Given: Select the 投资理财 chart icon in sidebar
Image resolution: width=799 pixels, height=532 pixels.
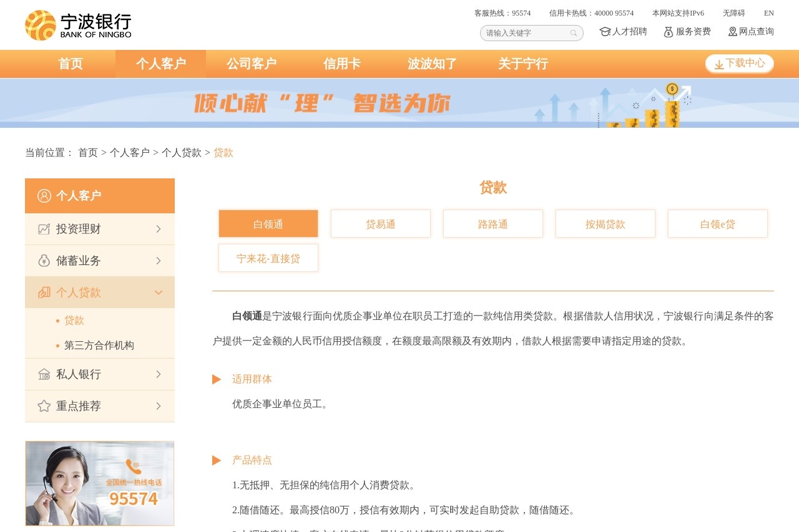Looking at the screenshot, I should [44, 229].
